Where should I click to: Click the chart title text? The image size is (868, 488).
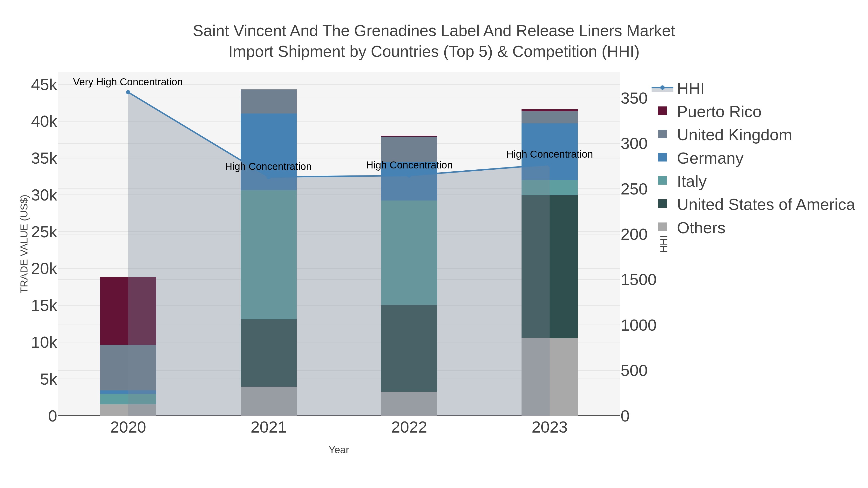pos(434,41)
